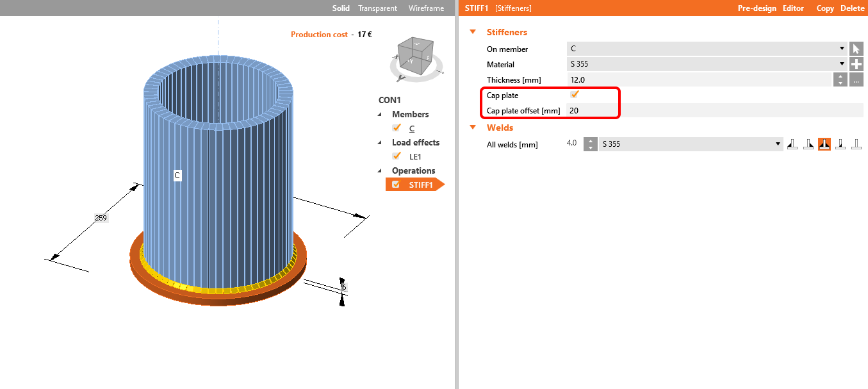Image resolution: width=868 pixels, height=389 pixels.
Task: Uncheck member C in the tree
Action: click(397, 128)
